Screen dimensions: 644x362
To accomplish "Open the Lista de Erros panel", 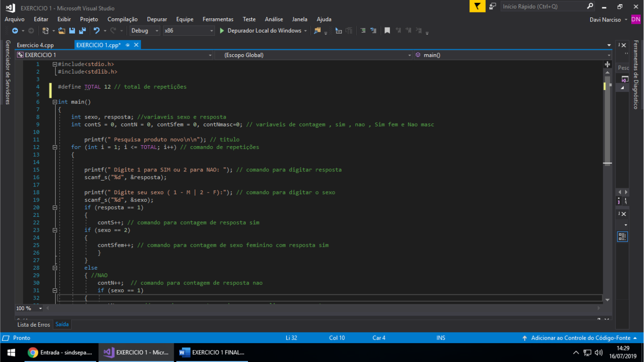I will pyautogui.click(x=34, y=324).
